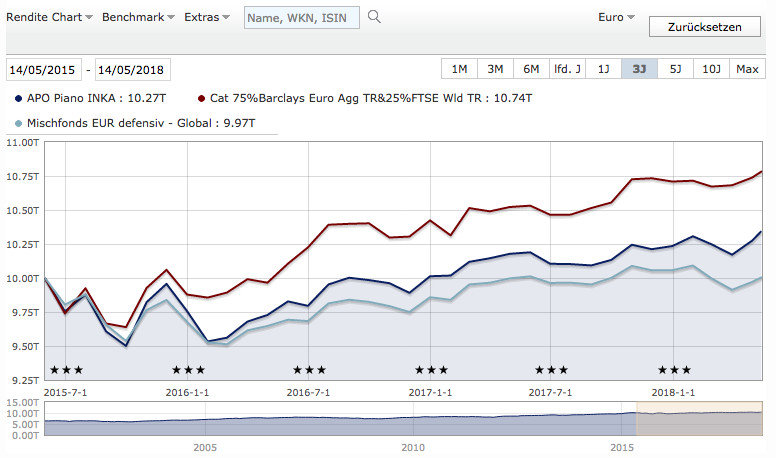Click the star rating at 2017-1-1

click(x=431, y=370)
